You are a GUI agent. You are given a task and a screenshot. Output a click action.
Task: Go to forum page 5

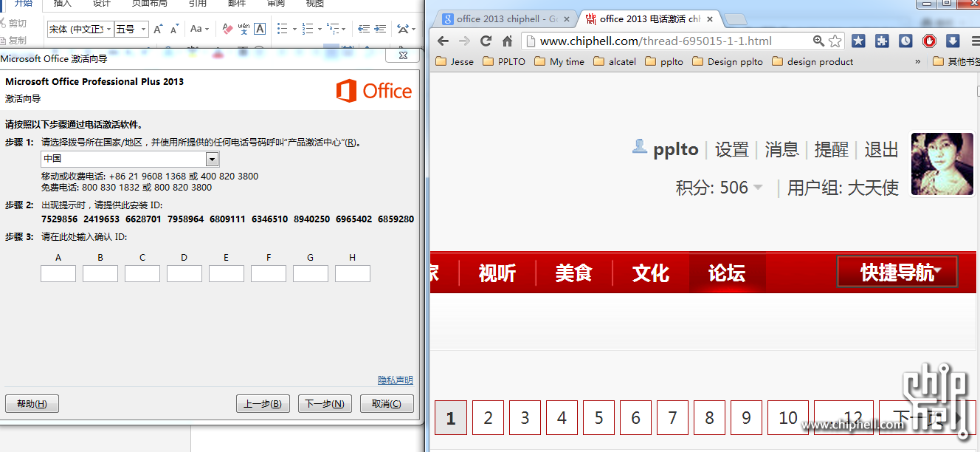coord(598,418)
